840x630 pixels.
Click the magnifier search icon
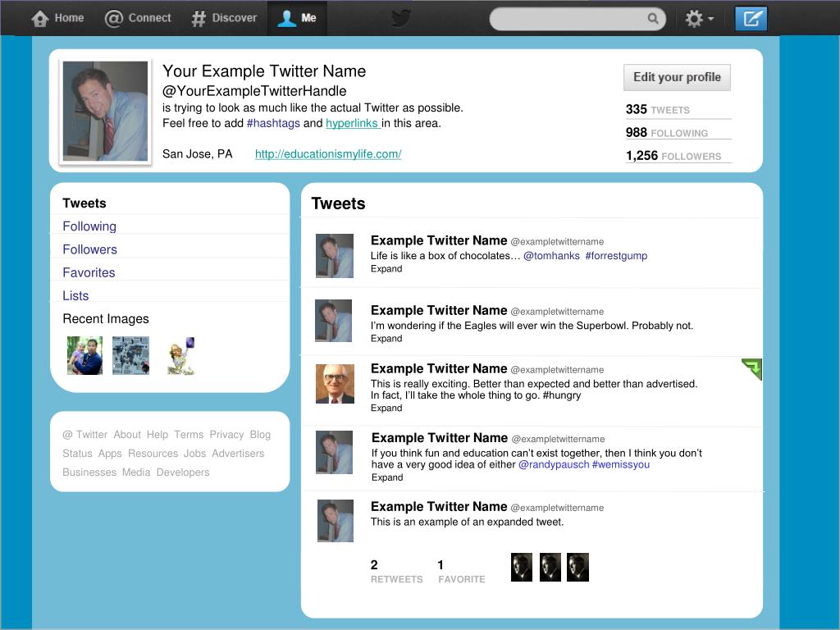[652, 18]
